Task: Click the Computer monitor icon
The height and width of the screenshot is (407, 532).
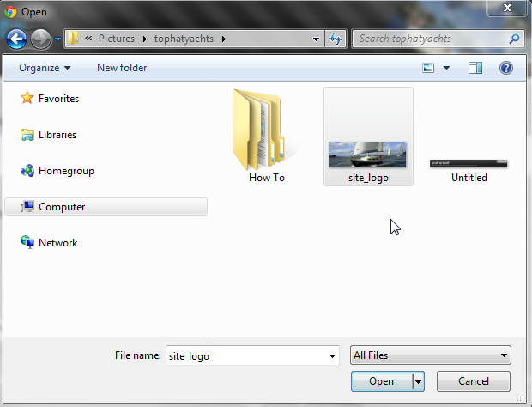Action: (27, 206)
